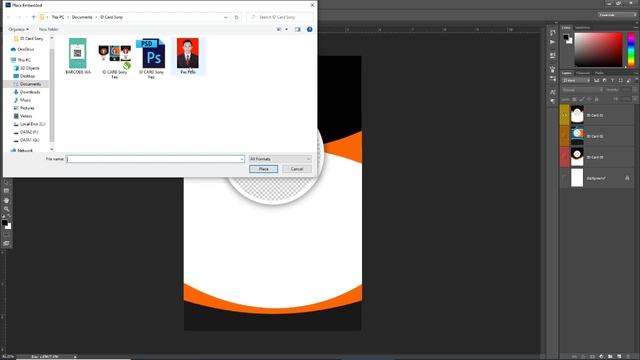Screen dimensions: 640x360
Task: Select Local Disk (C:) in the tree
Action: 32,124
